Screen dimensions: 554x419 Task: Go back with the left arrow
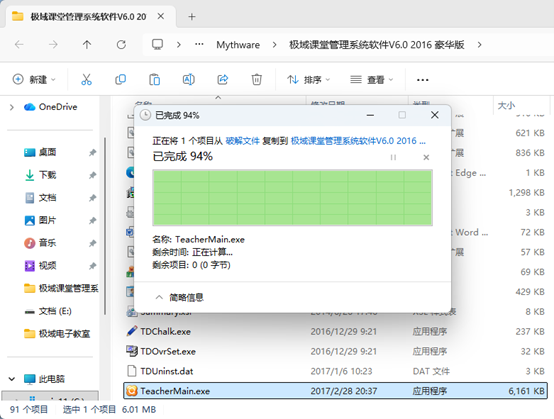(19, 45)
